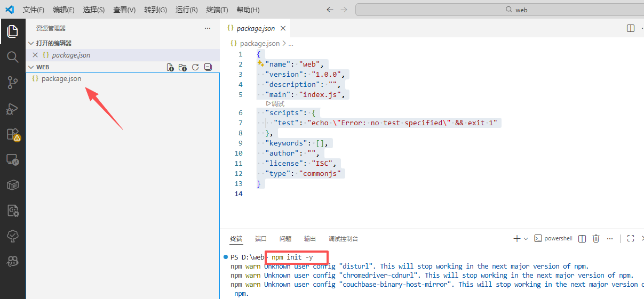Screen dimensions: 644x299
Task: Click the New File icon in WEB section
Action: point(170,68)
